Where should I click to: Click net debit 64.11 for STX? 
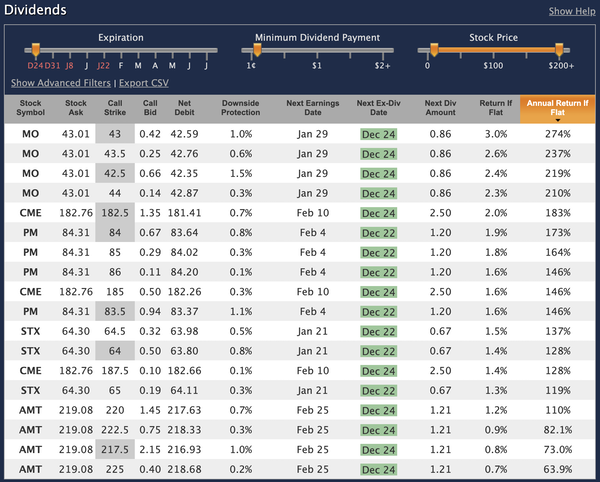tap(184, 391)
